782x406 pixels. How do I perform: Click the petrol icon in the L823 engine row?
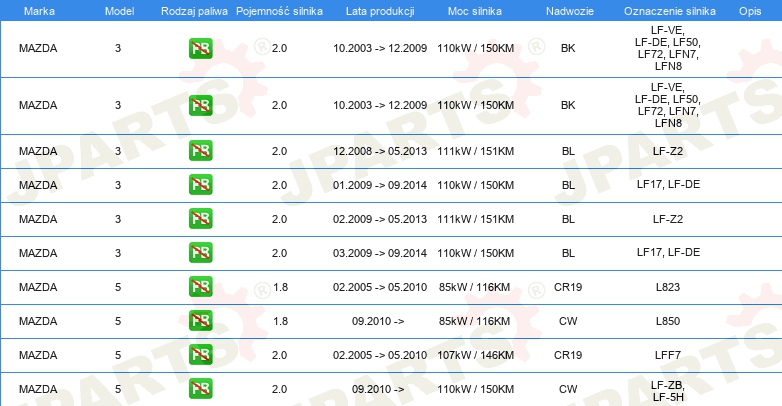[200, 286]
